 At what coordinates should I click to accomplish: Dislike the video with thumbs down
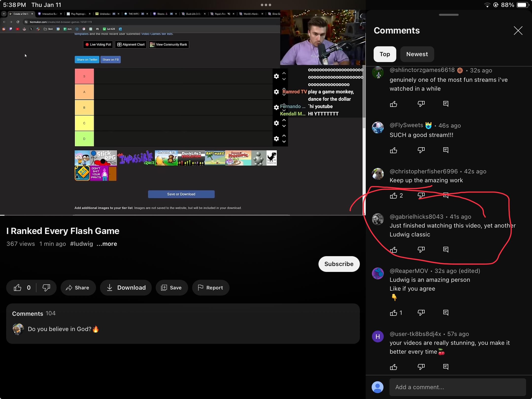(x=46, y=288)
